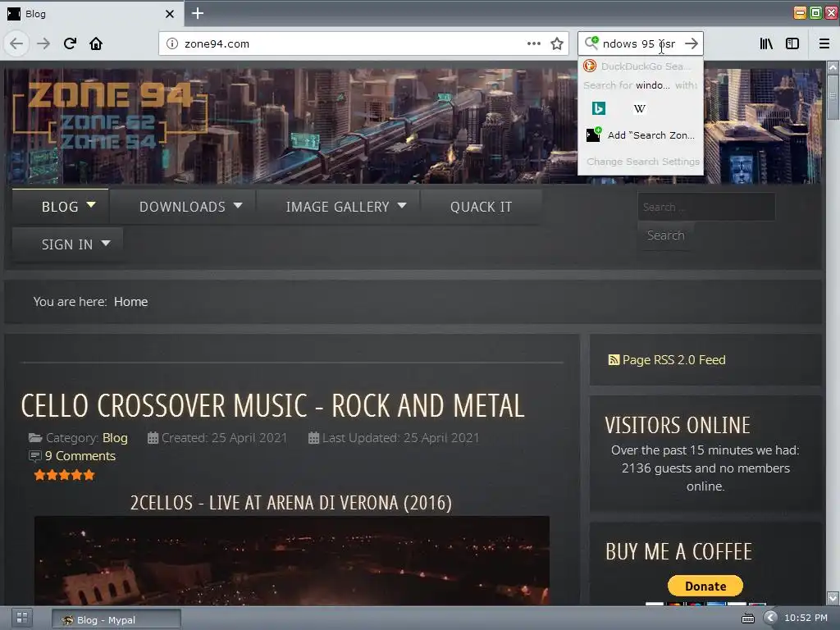Click the PayPal Donate button

coord(705,586)
